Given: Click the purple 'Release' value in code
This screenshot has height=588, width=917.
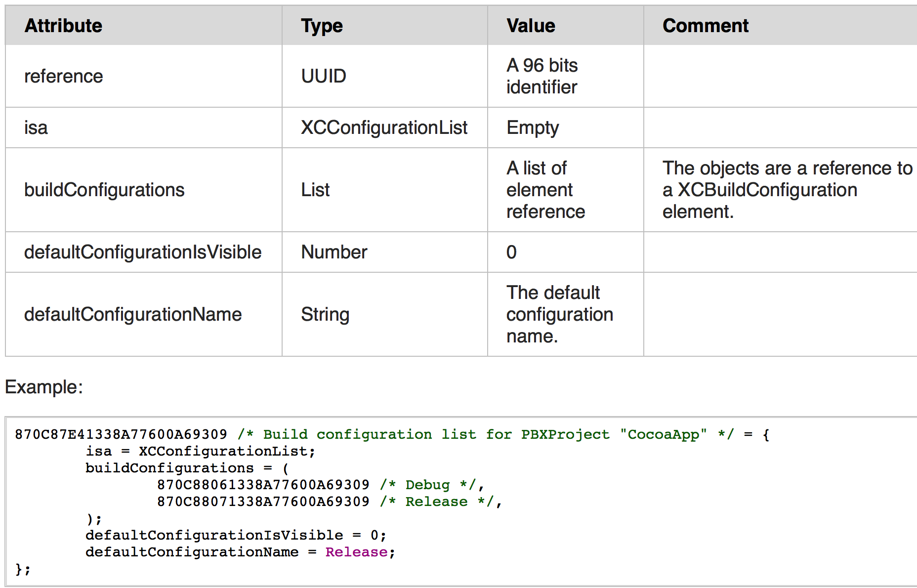Looking at the screenshot, I should pyautogui.click(x=356, y=552).
